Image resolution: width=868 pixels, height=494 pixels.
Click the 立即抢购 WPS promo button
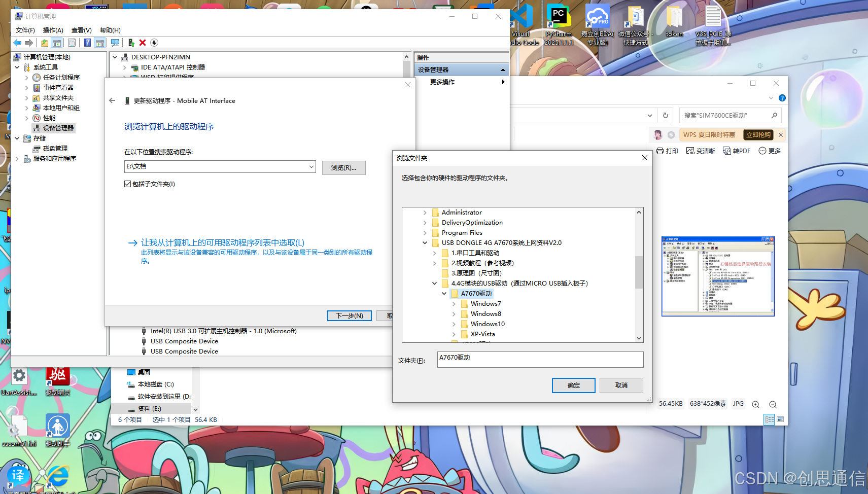(x=758, y=135)
